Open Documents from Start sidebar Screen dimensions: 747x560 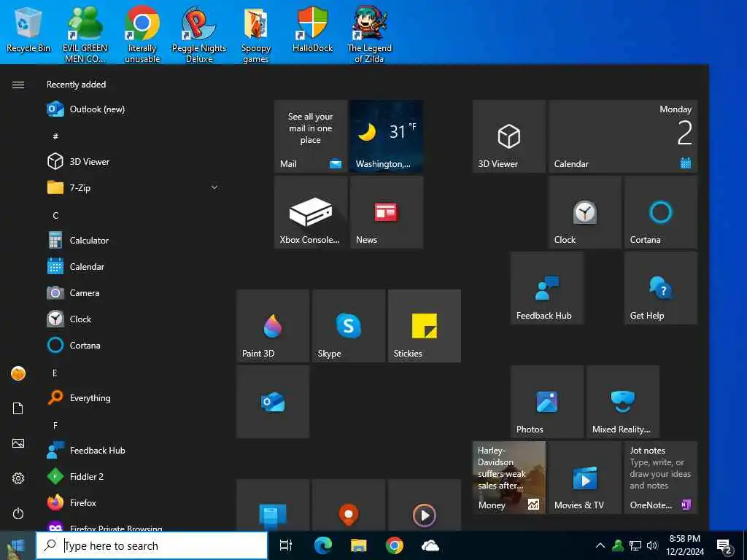click(x=18, y=408)
